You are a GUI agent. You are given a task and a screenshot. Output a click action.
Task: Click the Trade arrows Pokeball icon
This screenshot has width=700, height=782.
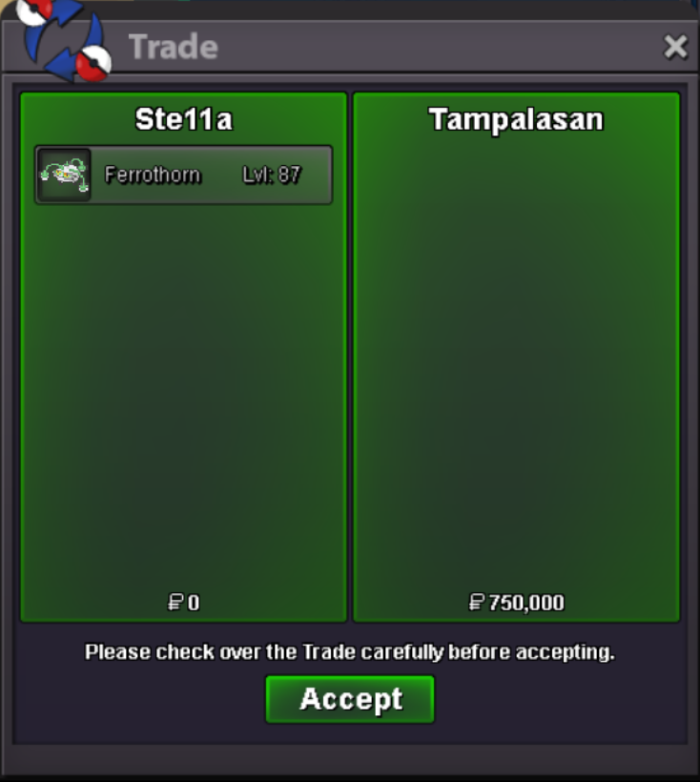[64, 40]
